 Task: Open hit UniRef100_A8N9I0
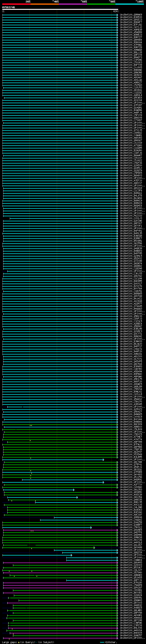coord(131,427)
